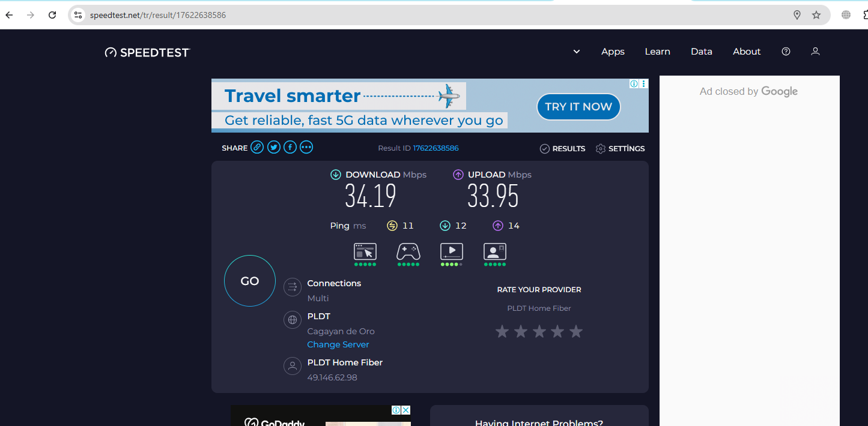
Task: Click the Connections arrows icon
Action: 293,287
